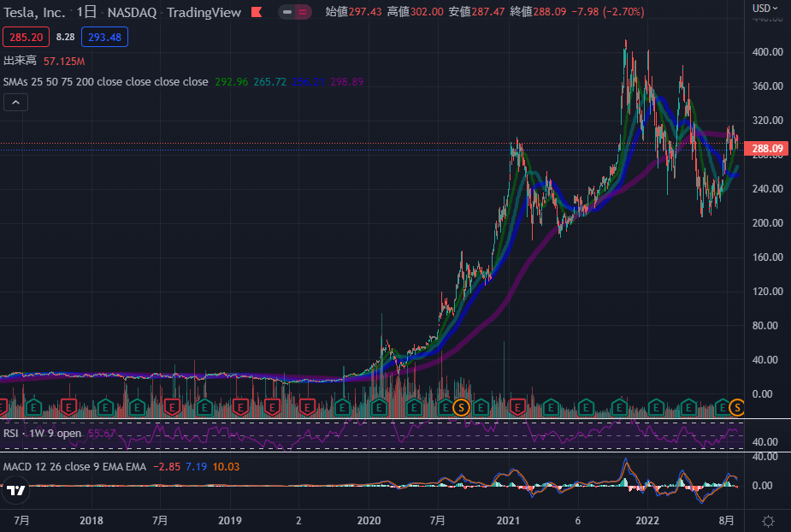This screenshot has width=791, height=532.
Task: Click the 1日 interval label in the title
Action: (x=86, y=13)
